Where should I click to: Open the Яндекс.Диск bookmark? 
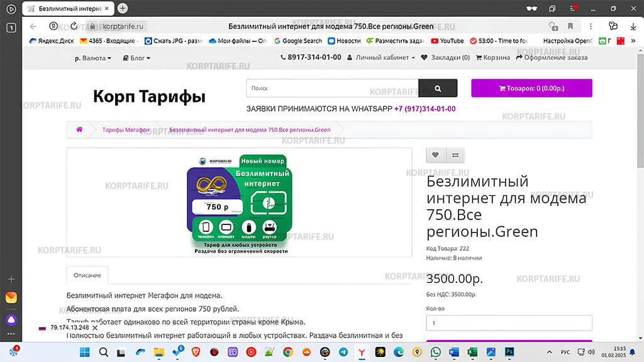52,41
